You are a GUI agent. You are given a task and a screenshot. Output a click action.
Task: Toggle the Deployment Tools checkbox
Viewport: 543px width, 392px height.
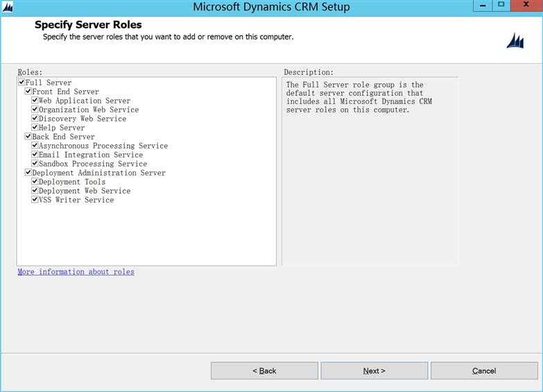point(35,181)
